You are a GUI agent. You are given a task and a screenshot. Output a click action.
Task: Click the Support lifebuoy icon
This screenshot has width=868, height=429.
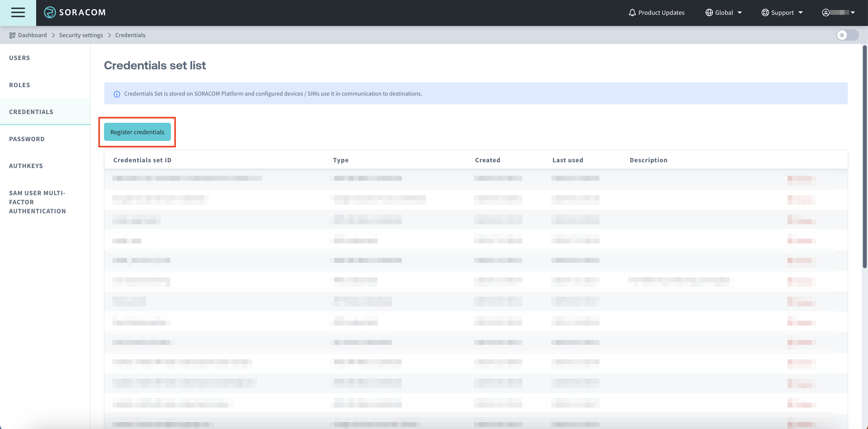coord(765,12)
